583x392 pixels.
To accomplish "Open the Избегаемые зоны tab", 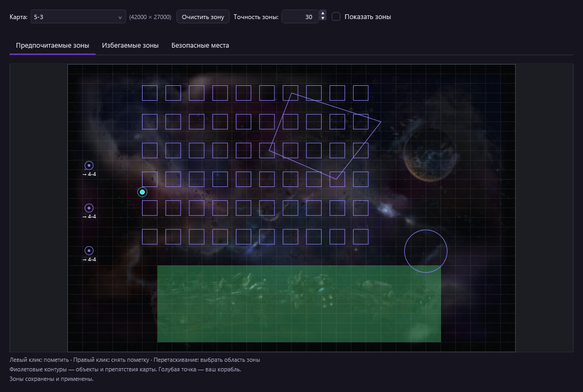I will (130, 46).
